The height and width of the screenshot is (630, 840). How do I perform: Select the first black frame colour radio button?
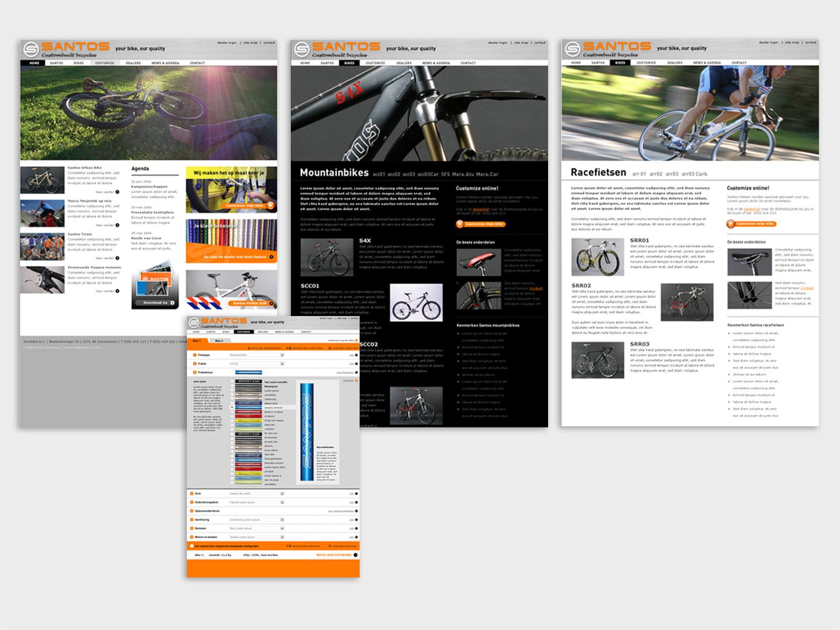click(232, 381)
